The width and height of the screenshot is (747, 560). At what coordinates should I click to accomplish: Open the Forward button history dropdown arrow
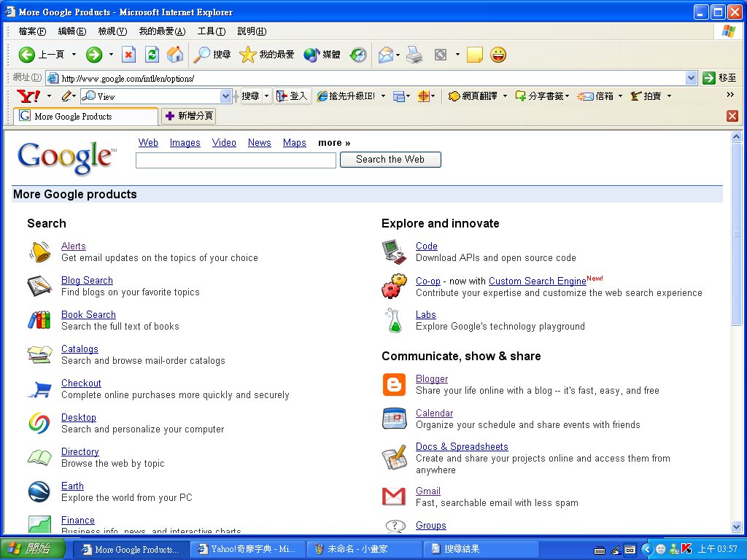(111, 55)
